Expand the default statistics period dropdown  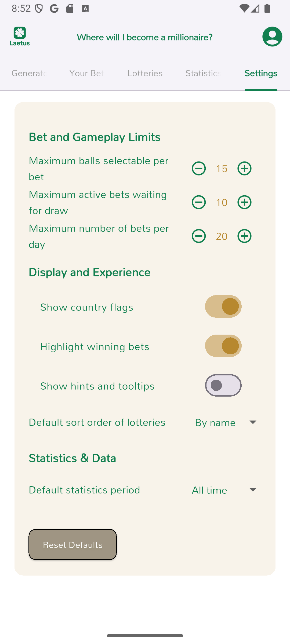(x=226, y=490)
